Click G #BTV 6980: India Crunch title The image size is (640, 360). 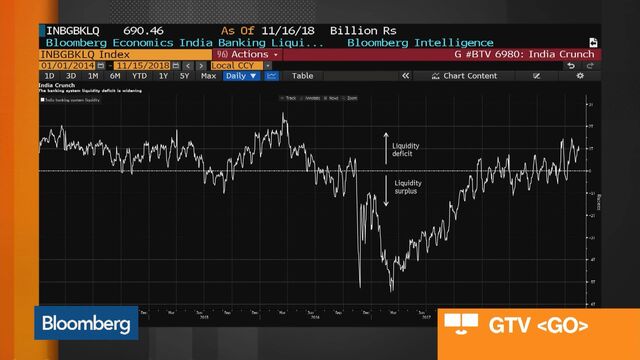click(524, 54)
